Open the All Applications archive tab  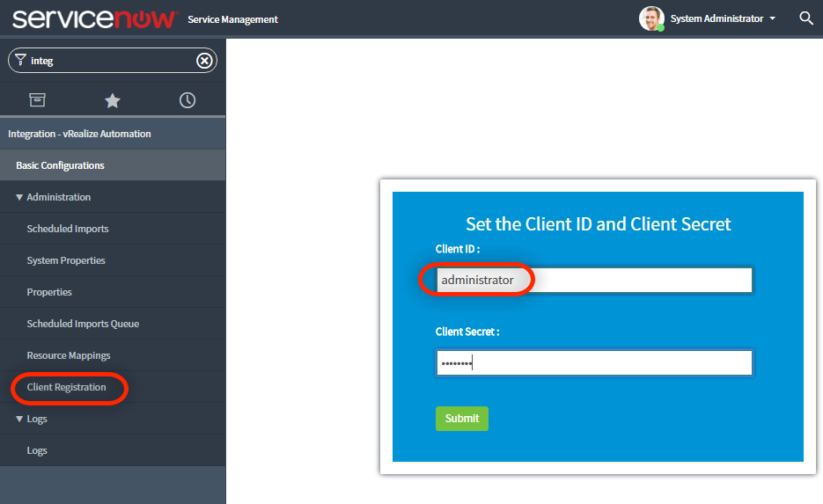(37, 100)
